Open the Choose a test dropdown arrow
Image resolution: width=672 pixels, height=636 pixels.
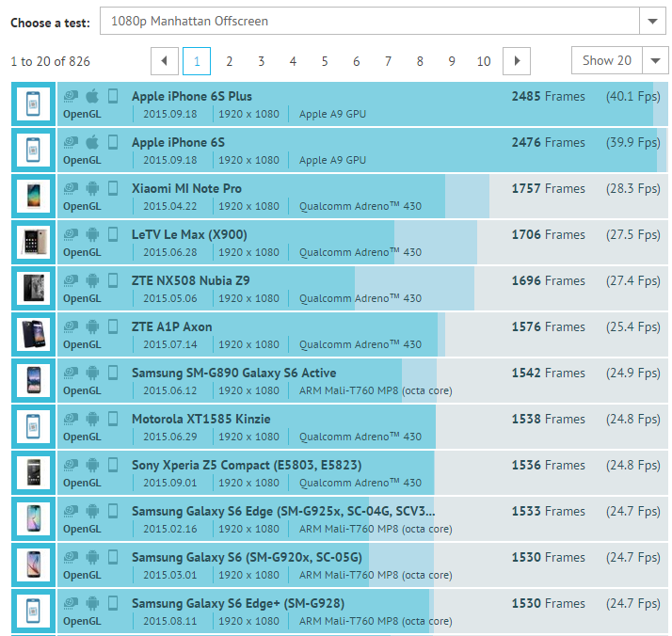point(653,21)
